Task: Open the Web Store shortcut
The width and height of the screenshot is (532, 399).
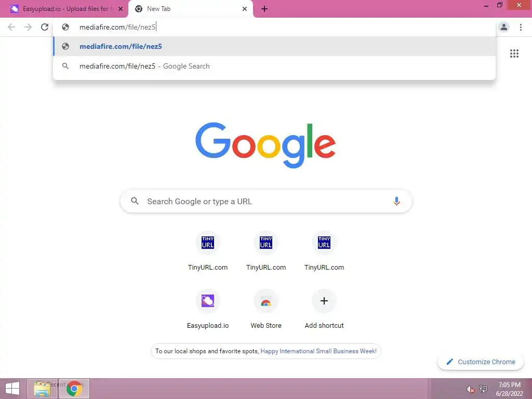Action: [266, 310]
